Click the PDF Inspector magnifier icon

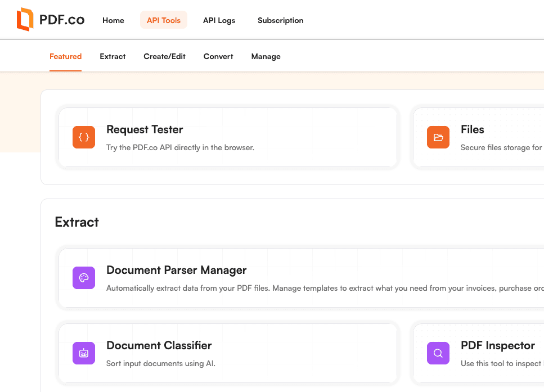point(438,353)
